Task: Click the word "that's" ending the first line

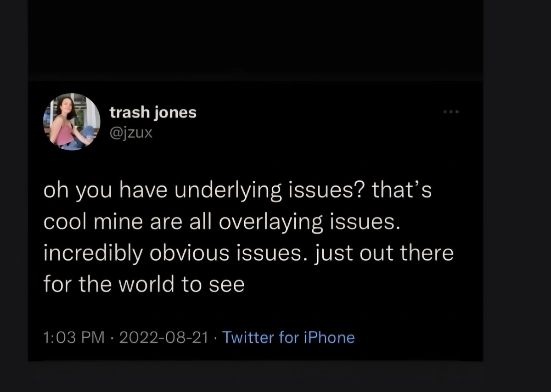Action: point(401,191)
